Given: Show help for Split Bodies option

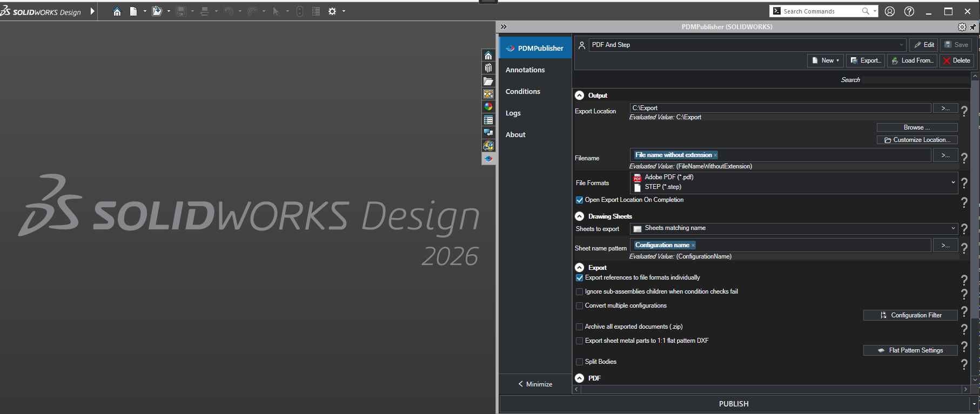Looking at the screenshot, I should click(x=964, y=364).
